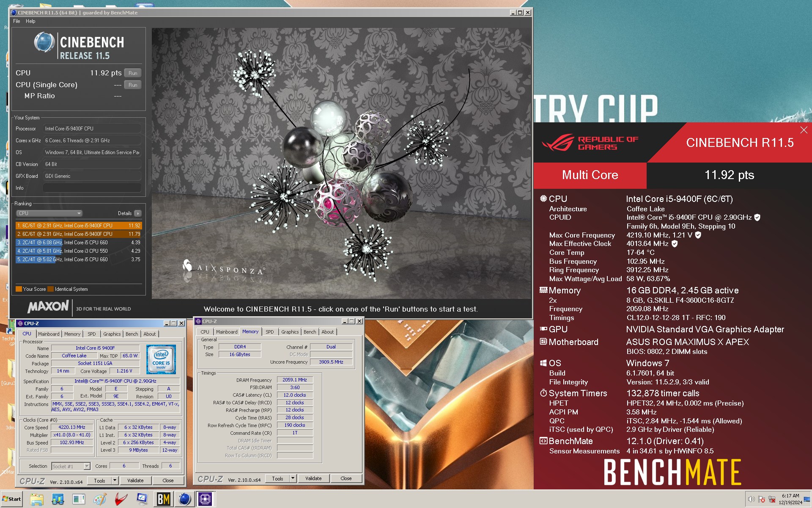Click Validate in left CPU-Z window
Screen dimensions: 812x508
coord(135,480)
